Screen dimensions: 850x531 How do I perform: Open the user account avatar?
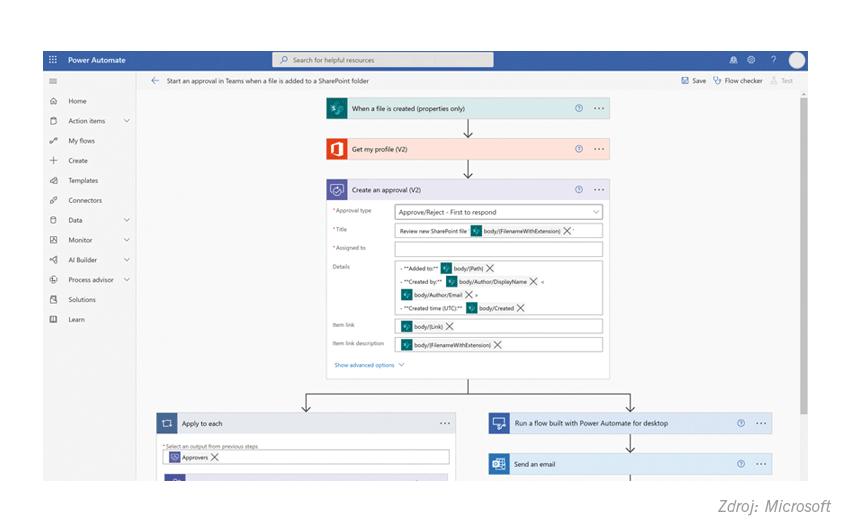click(796, 60)
